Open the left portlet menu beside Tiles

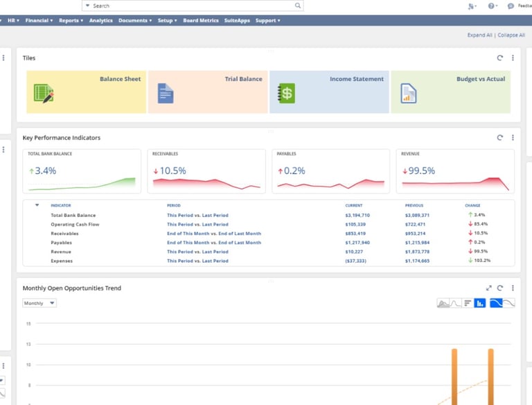coord(3,58)
